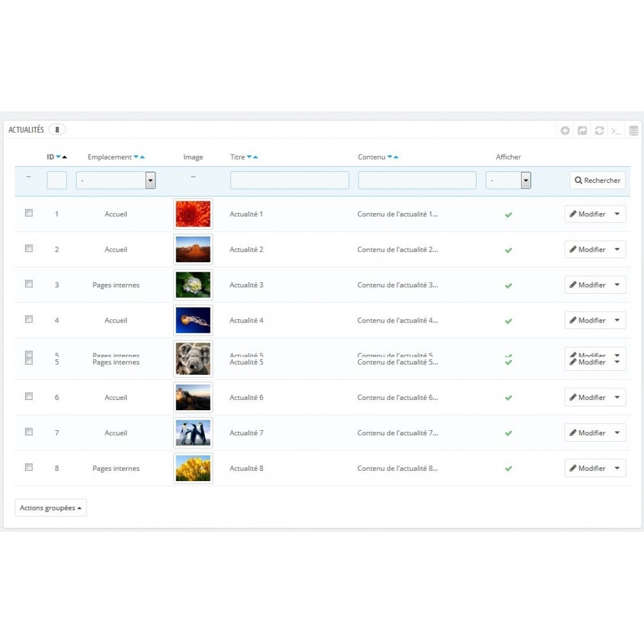Click Modifier button for Actualité 4
The height and width of the screenshot is (644, 644).
[x=588, y=320]
